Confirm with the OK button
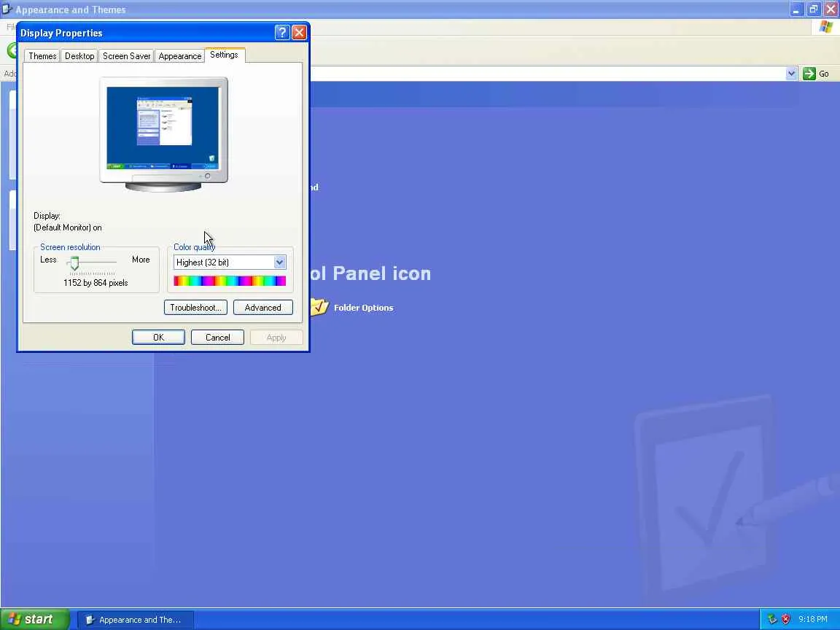The height and width of the screenshot is (630, 840). coord(158,338)
